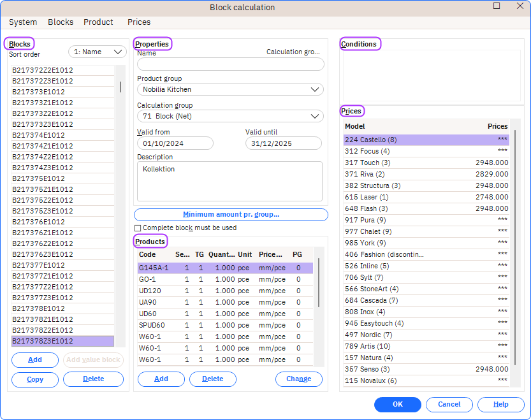Viewport: 531px width, 420px height.
Task: Open the Calculation group dropdown
Action: (x=230, y=117)
